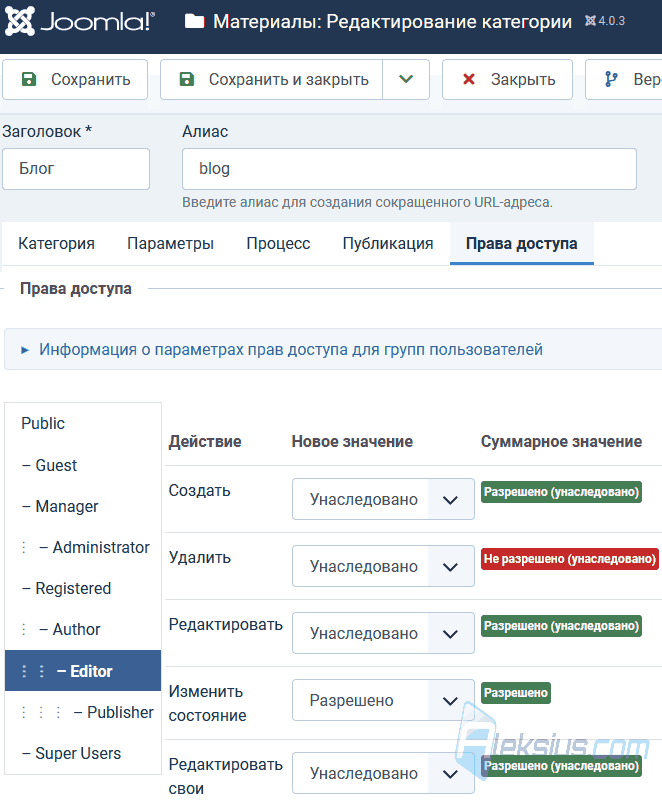
Task: Select the Administrator user group
Action: (x=83, y=547)
